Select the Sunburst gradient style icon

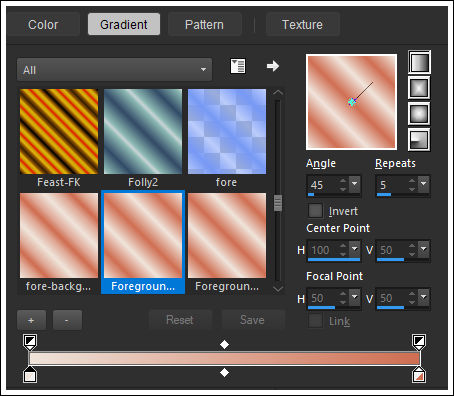click(419, 113)
